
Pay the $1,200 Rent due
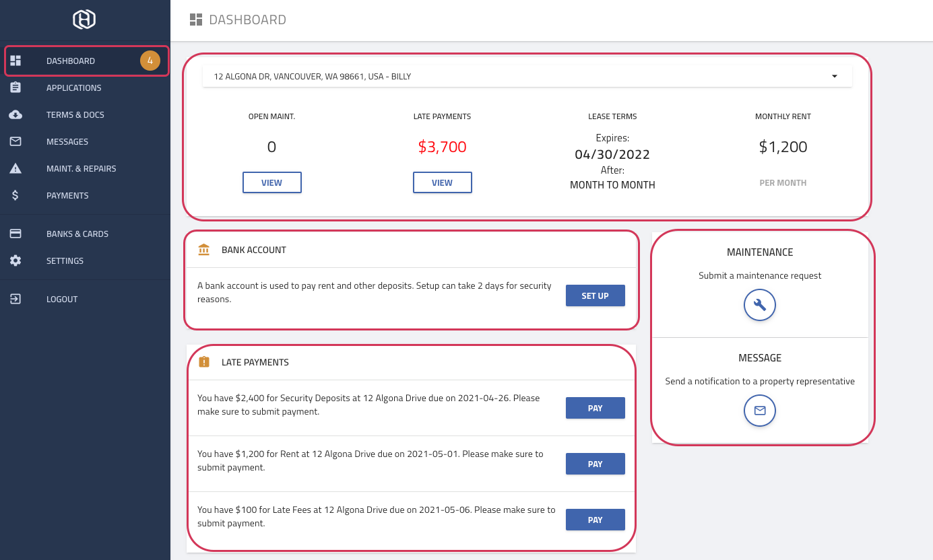tap(595, 464)
